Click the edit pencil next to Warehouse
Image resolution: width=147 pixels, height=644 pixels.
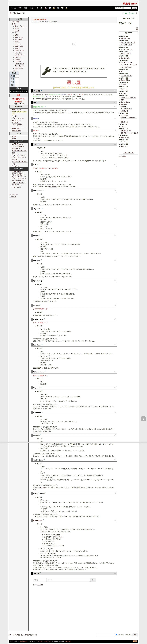click(44, 190)
